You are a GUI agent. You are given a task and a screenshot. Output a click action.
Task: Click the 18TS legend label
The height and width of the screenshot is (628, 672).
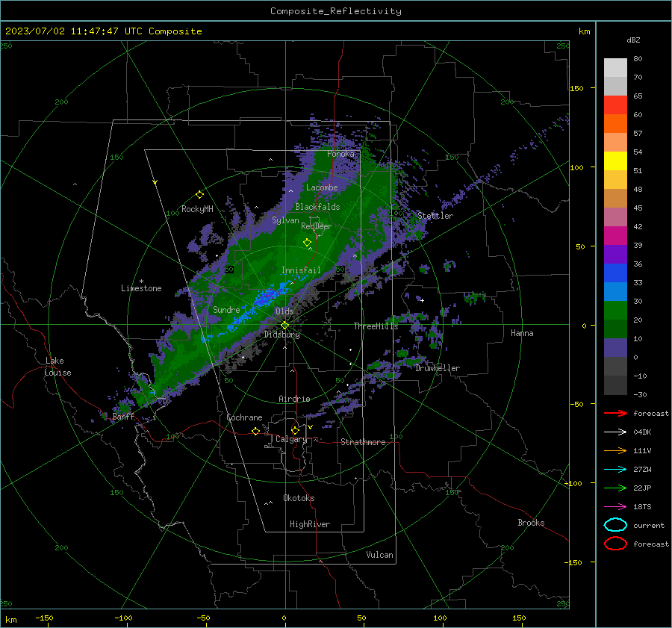point(642,507)
